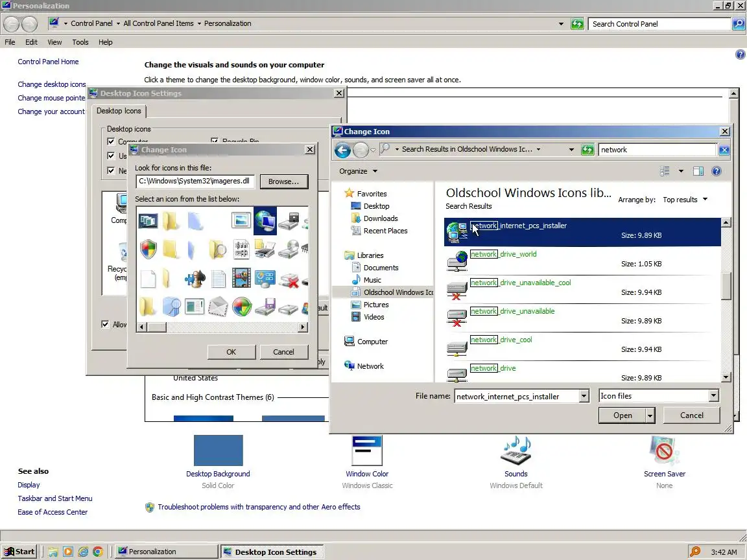Toggle the Recycle Bin checkbox
747x560 pixels.
(x=215, y=141)
